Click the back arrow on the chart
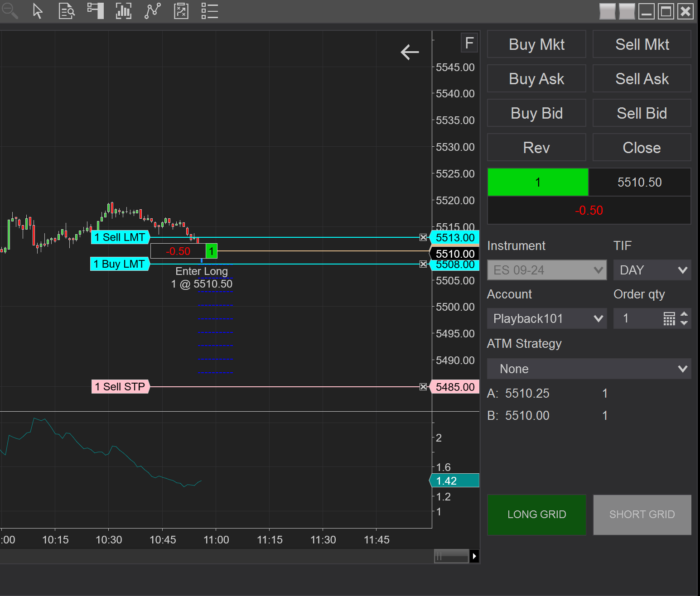700x596 pixels. (x=410, y=52)
